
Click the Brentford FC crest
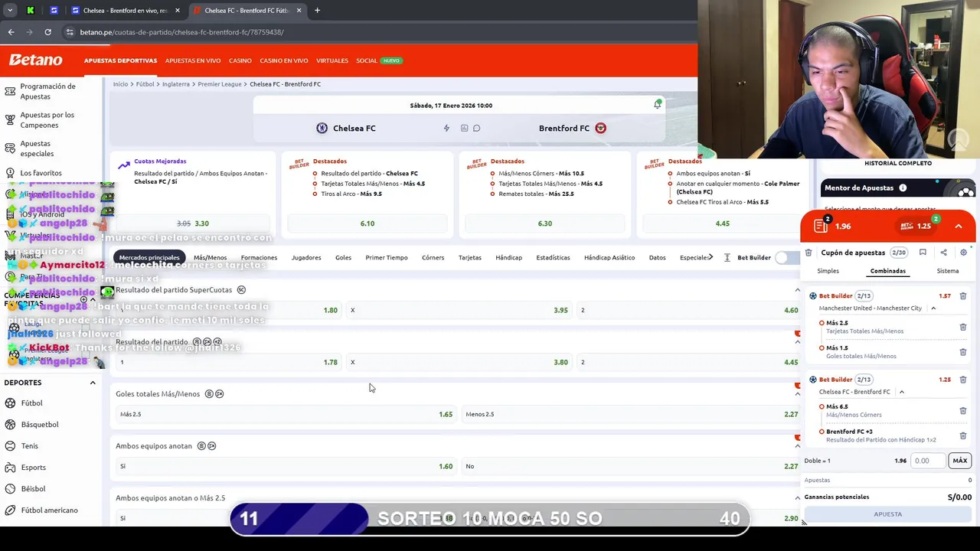click(600, 128)
